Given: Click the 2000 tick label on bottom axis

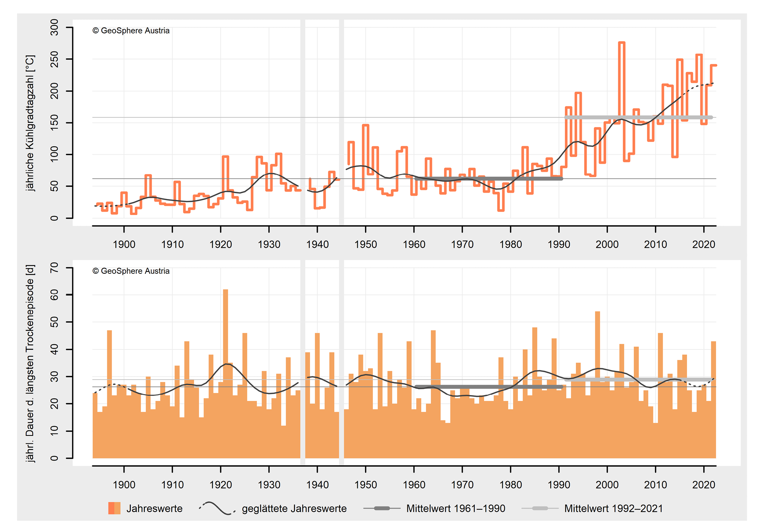Looking at the screenshot, I should click(607, 484).
